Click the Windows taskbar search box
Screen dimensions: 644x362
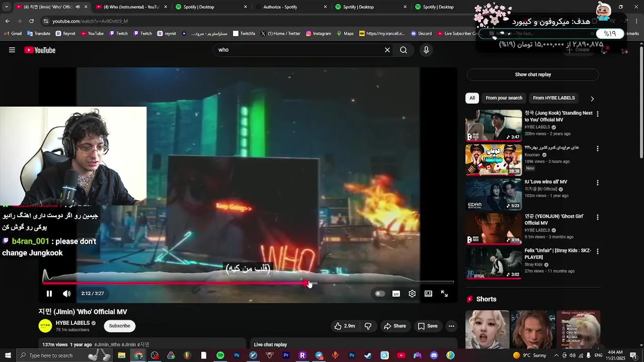tap(64, 355)
